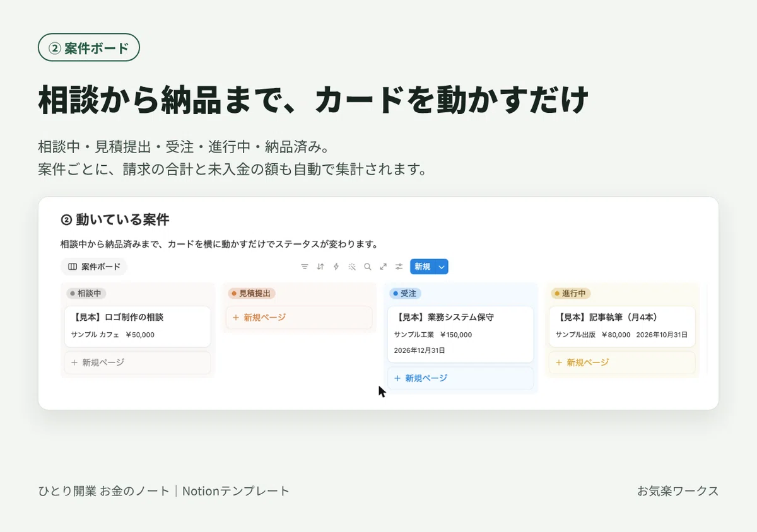Open the 【見本】記事執筆（月4本） card
Screen dimensions: 757x532
coord(622,327)
